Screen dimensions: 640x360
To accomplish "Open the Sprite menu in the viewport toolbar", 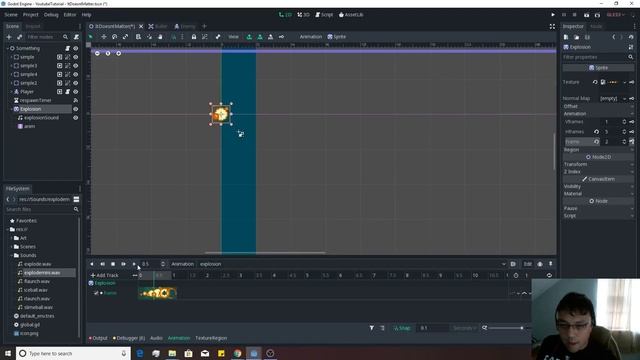I will coord(337,37).
